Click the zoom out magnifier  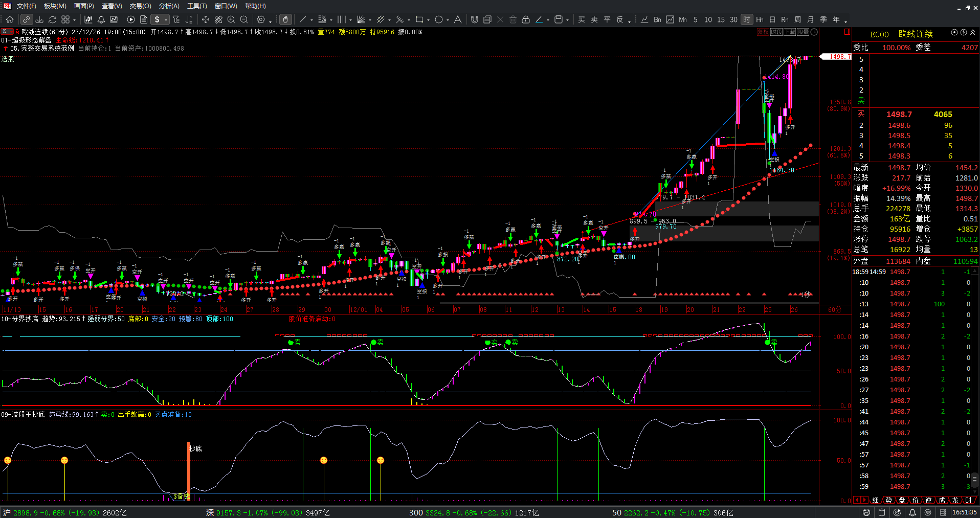coord(244,19)
